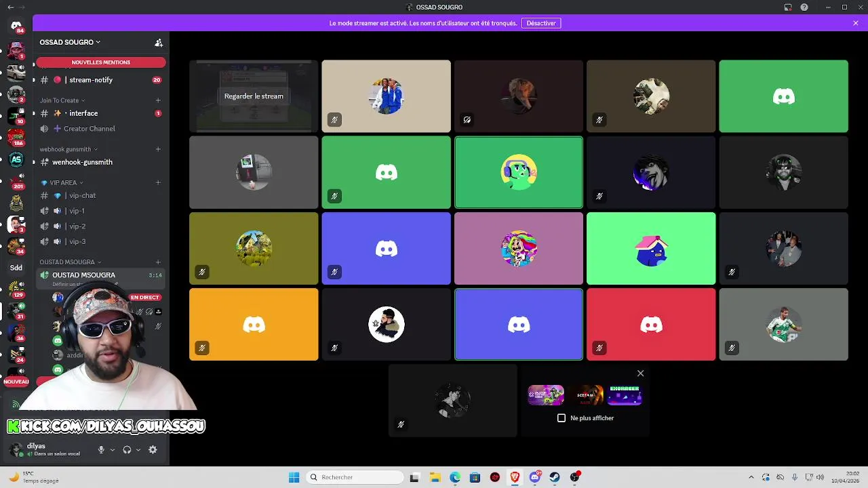The height and width of the screenshot is (488, 868).
Task: Select the green headphone avatar video tile
Action: tap(519, 172)
